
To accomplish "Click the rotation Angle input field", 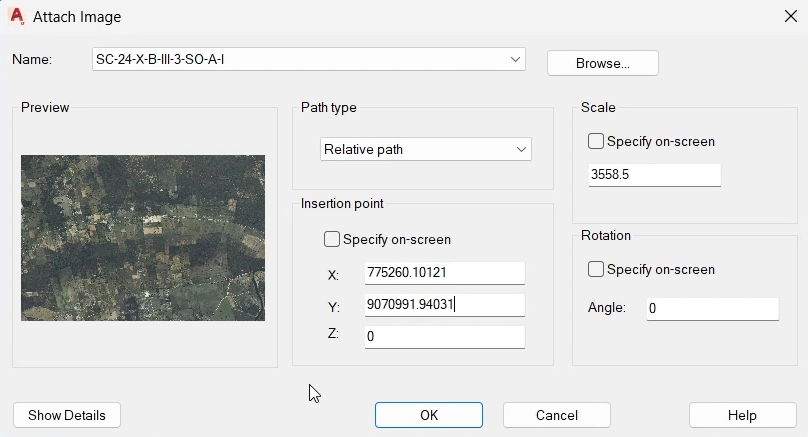I will point(712,309).
